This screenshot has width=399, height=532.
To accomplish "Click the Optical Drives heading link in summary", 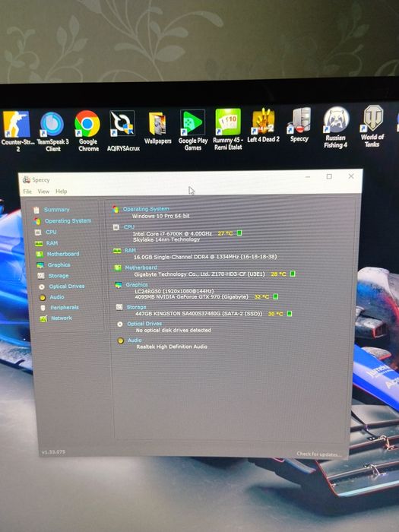I will click(144, 324).
